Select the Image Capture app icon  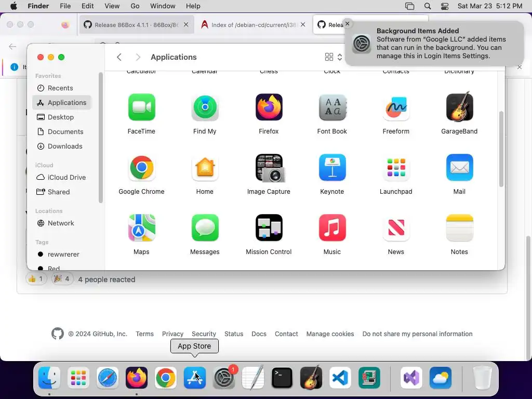[x=270, y=168]
